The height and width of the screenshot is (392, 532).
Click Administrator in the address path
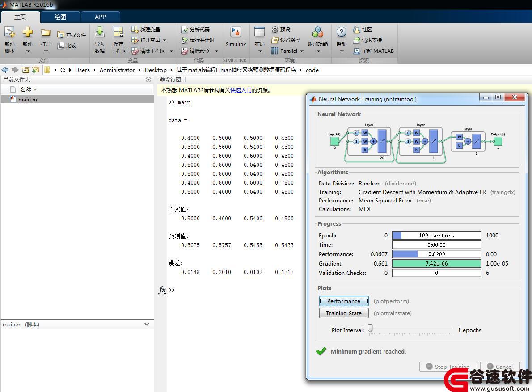click(117, 70)
